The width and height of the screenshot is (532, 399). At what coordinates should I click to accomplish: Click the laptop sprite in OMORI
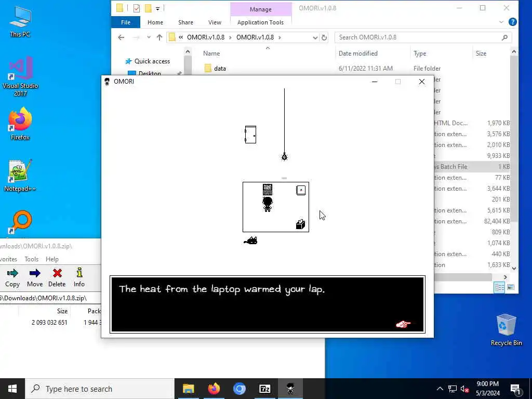click(x=268, y=189)
